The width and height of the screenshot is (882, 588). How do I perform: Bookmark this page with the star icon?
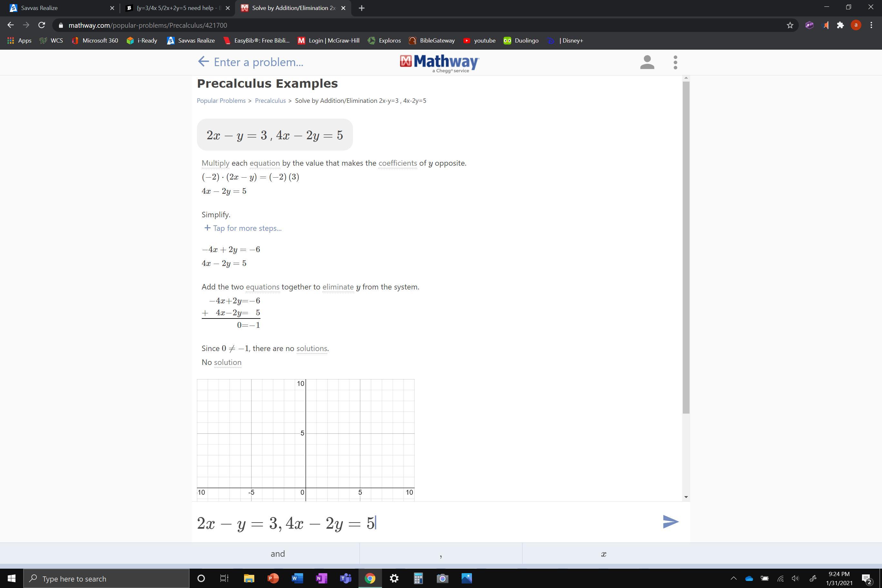pyautogui.click(x=790, y=25)
